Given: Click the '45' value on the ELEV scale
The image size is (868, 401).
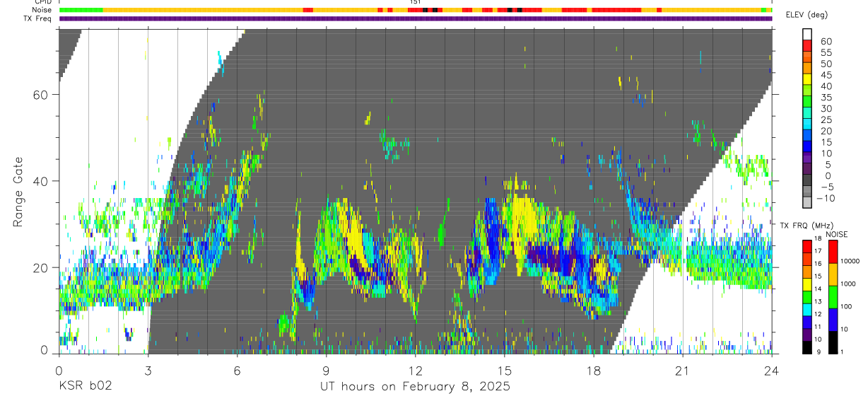Looking at the screenshot, I should 826,75.
